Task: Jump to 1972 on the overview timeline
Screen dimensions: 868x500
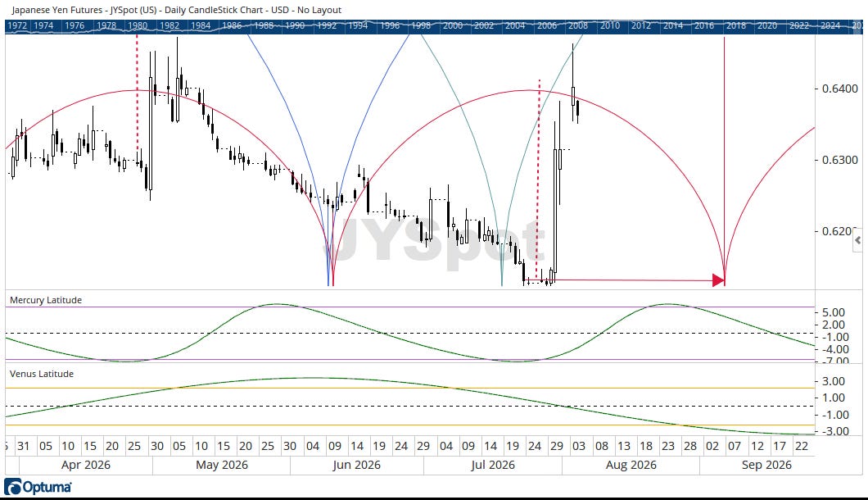Action: (x=17, y=25)
